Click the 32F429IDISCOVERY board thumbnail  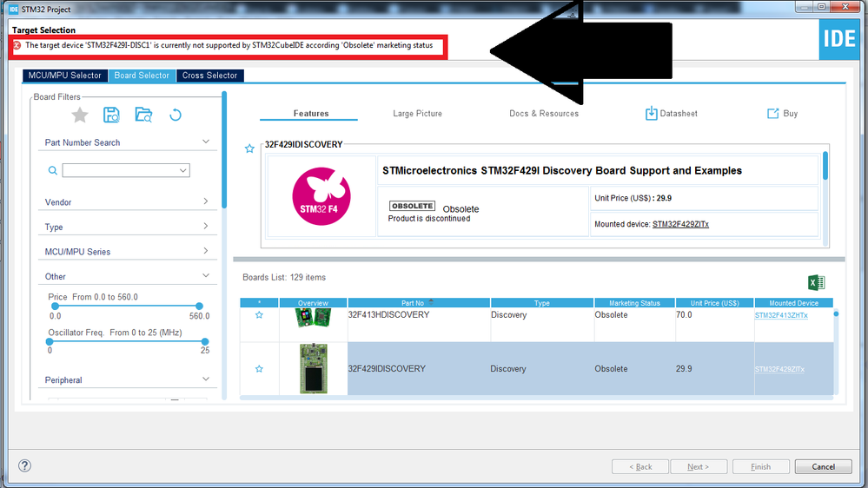pos(314,368)
